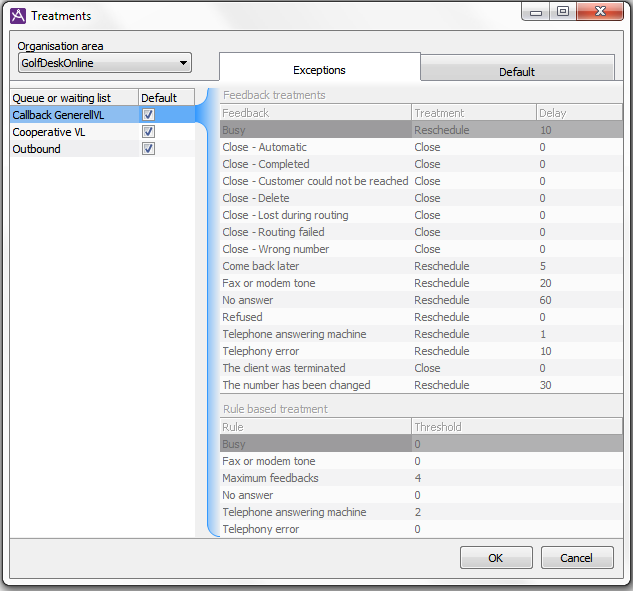Click the Maximum feedbacks threshold value
Screen dimensions: 633x591
click(515, 478)
